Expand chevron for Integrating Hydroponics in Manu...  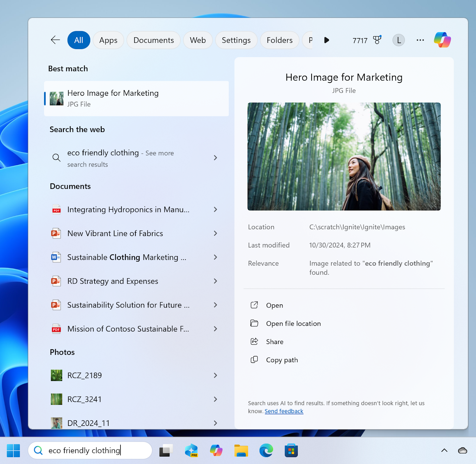pos(216,210)
